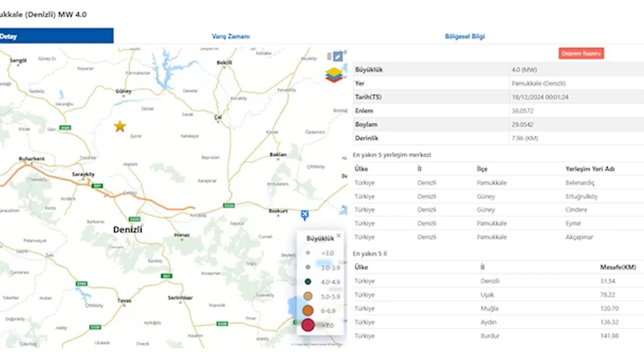
Task: Open the Bölgesel Bilgi tab
Action: 465,36
